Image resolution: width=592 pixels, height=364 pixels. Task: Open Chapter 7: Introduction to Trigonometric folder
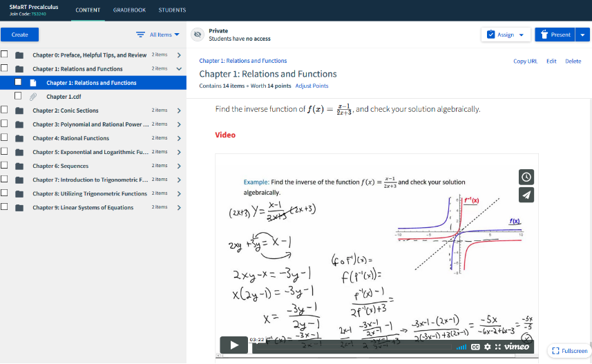(x=90, y=180)
